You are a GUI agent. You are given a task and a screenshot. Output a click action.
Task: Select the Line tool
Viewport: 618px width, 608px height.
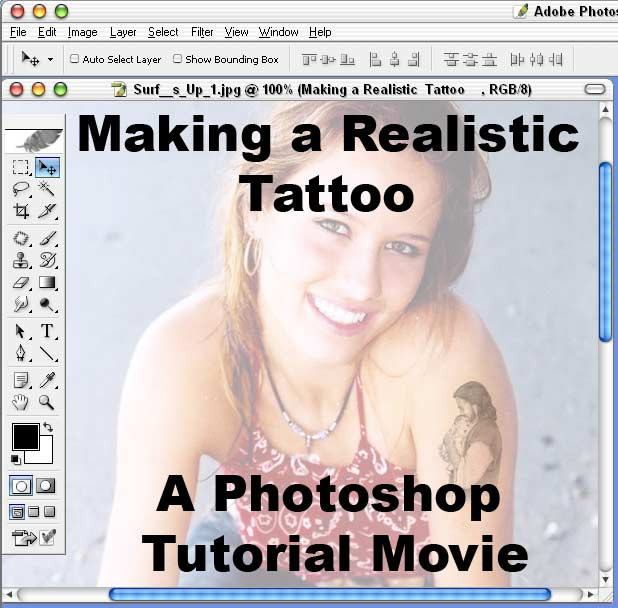[47, 353]
